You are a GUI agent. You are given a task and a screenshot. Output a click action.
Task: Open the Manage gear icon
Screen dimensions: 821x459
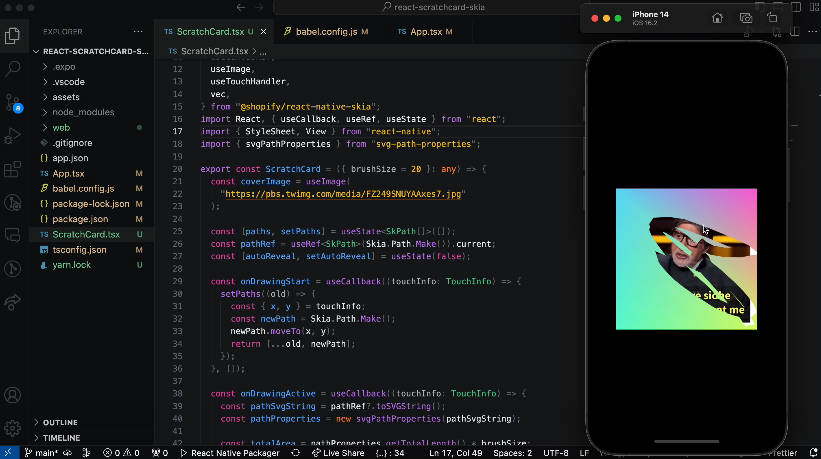pos(13,428)
